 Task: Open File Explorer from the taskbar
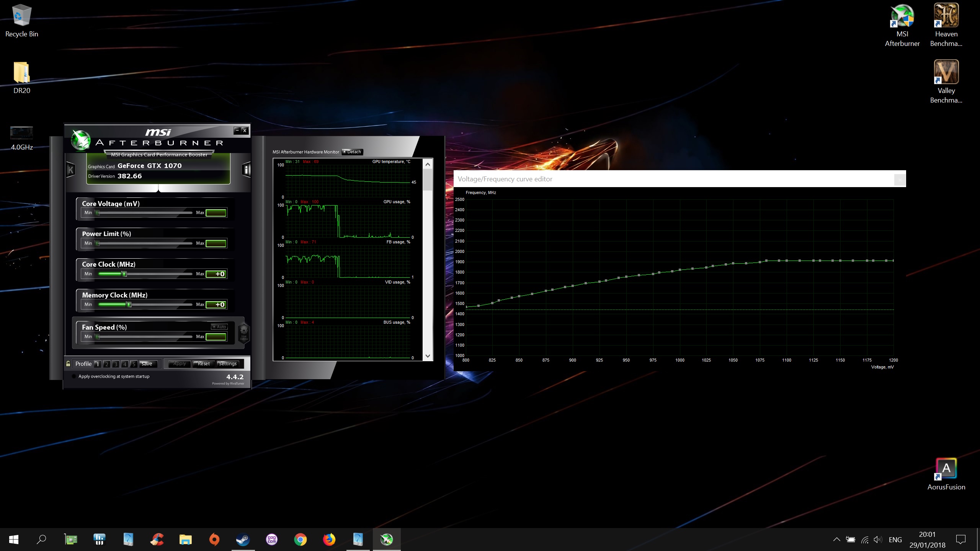click(185, 540)
